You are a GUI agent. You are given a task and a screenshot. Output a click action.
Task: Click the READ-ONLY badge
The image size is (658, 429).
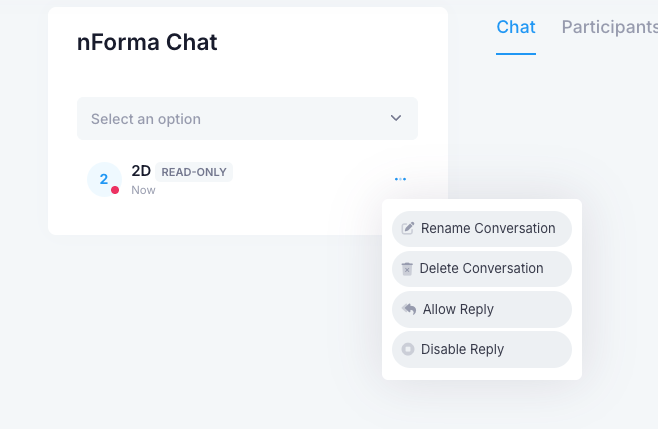click(x=194, y=172)
